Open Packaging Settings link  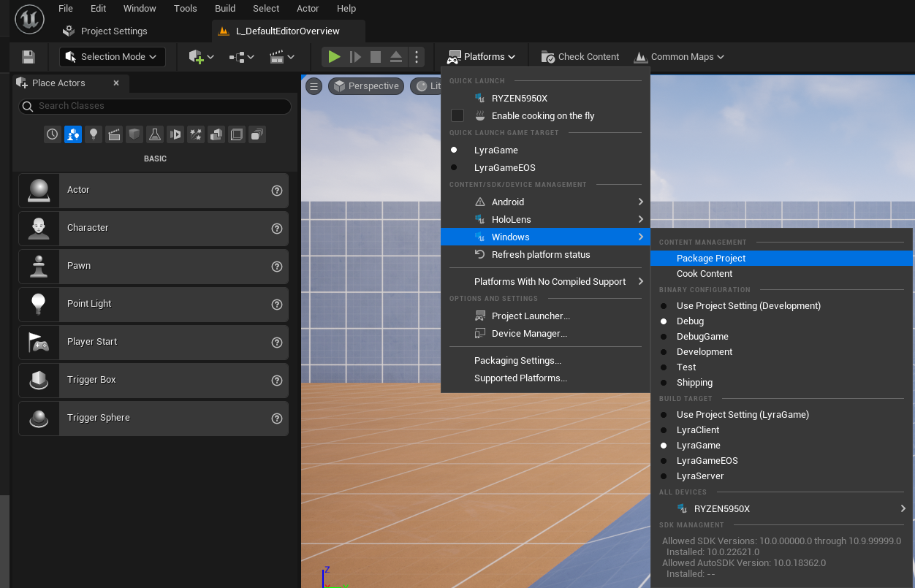coord(545,360)
